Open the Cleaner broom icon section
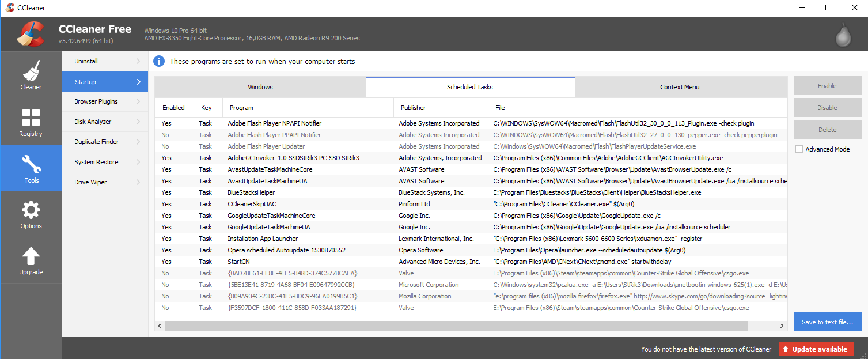Image resolution: width=868 pixels, height=359 pixels. coord(31,75)
